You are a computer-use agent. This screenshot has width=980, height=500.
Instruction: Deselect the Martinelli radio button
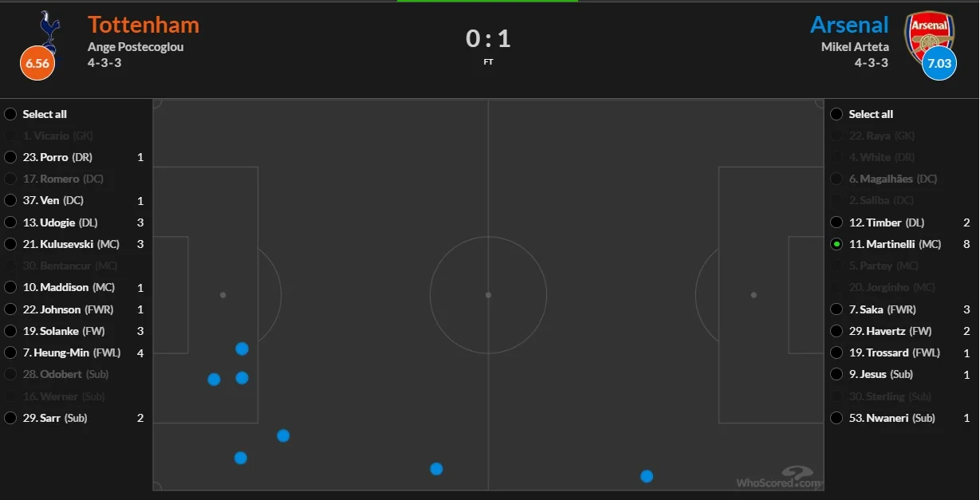(836, 244)
